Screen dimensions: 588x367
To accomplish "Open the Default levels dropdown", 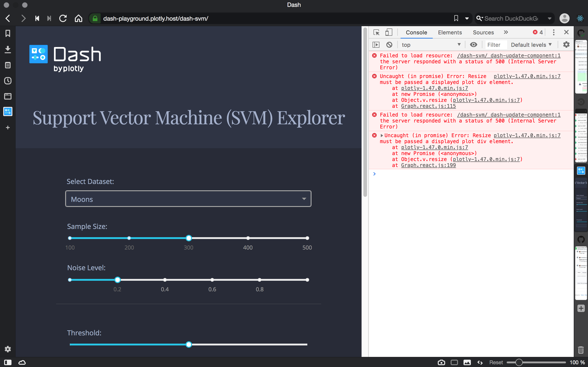I will point(531,45).
